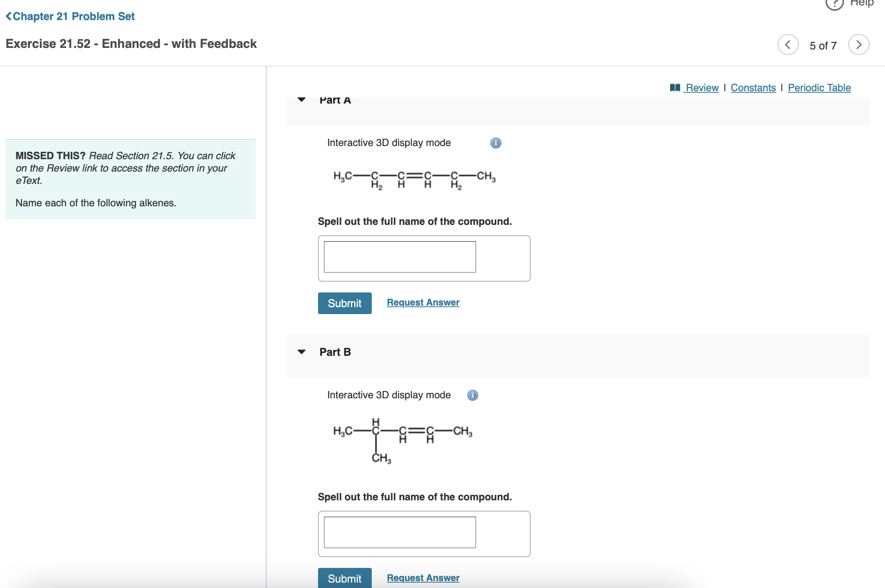Click the Review book icon

click(x=675, y=88)
